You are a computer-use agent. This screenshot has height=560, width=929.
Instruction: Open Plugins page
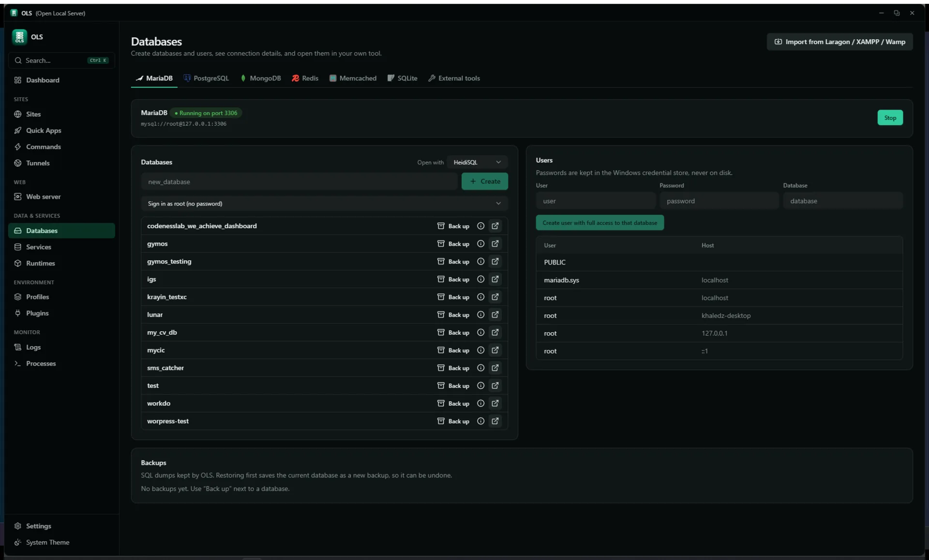pos(61,313)
